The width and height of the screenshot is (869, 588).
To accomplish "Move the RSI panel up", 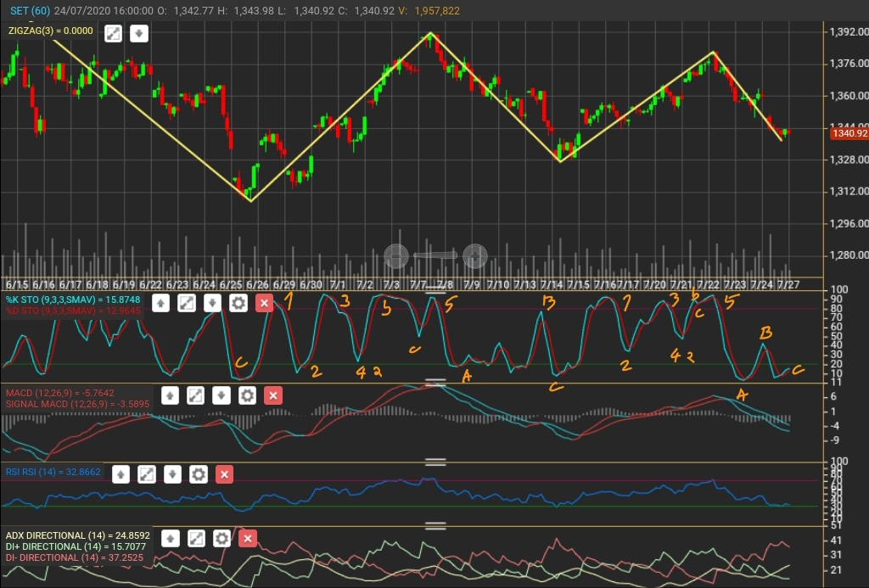I will pyautogui.click(x=121, y=474).
